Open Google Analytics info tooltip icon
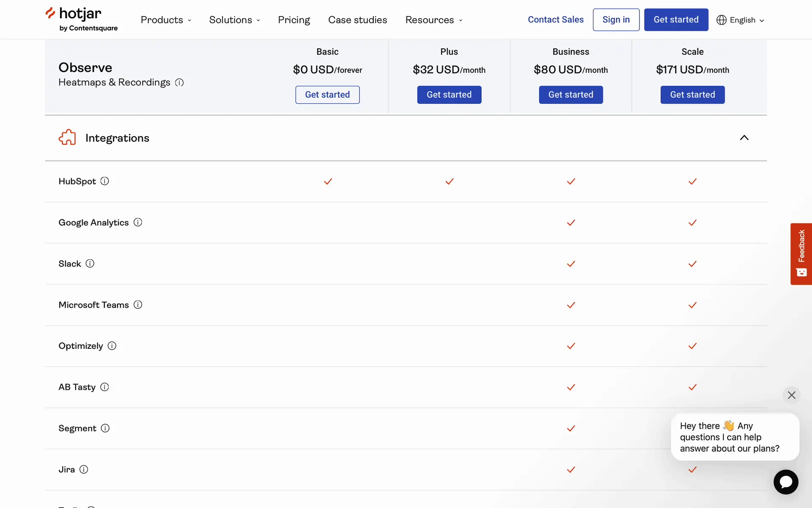812x508 pixels. coord(138,222)
